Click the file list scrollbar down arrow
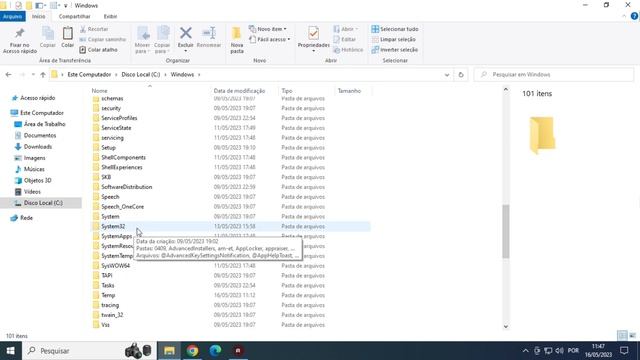This screenshot has width=640, height=360. pyautogui.click(x=506, y=326)
